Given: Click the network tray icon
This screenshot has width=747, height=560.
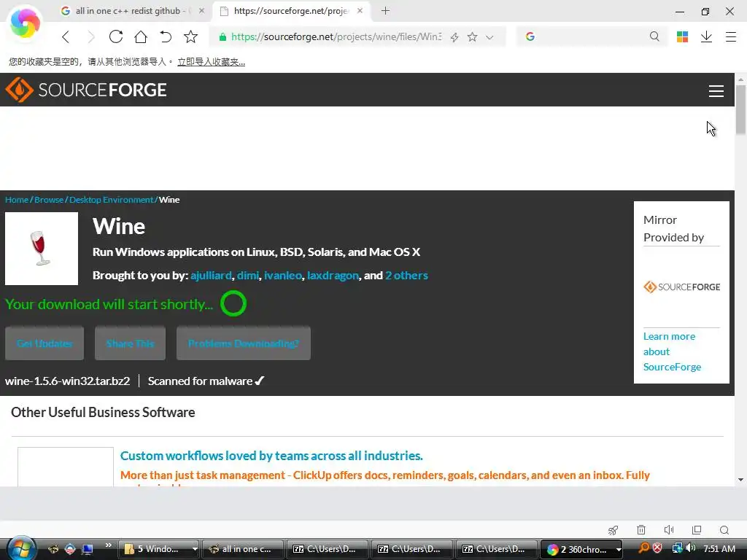Looking at the screenshot, I should [677, 548].
